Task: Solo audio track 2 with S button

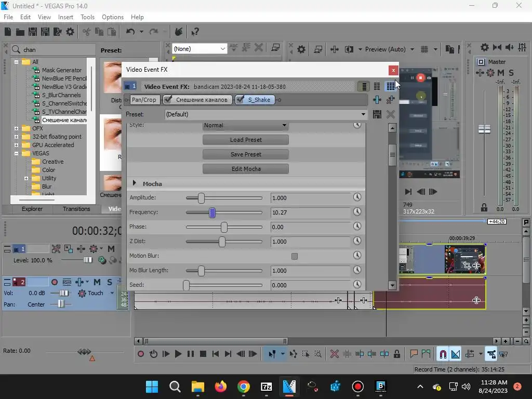Action: pyautogui.click(x=110, y=282)
